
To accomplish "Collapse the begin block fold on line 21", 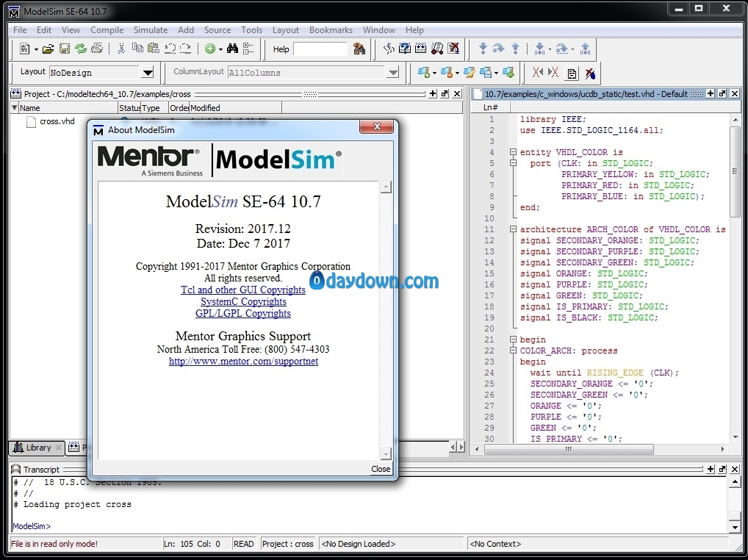I will (x=514, y=340).
